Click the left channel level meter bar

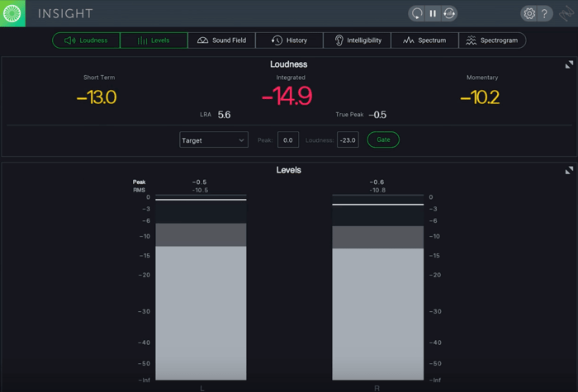(201, 287)
